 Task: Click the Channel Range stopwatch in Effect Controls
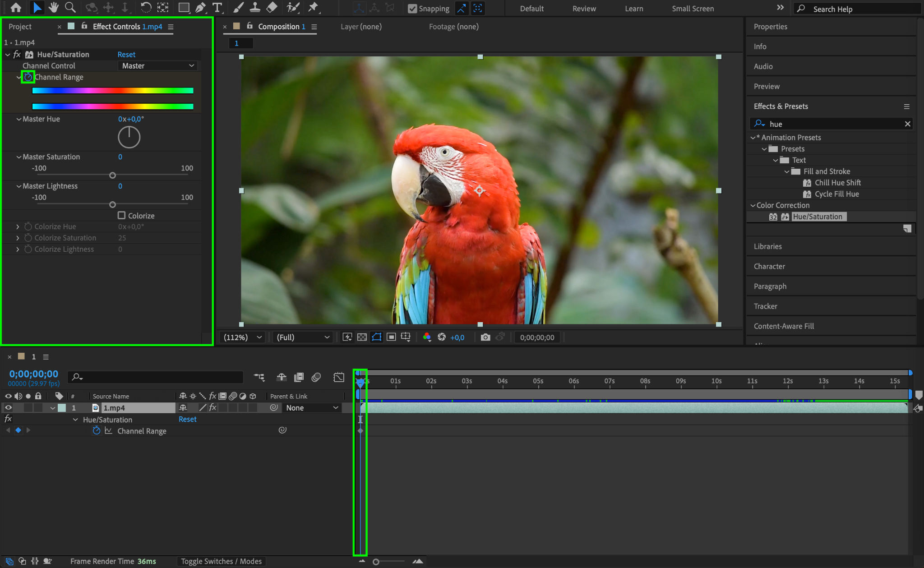pyautogui.click(x=28, y=77)
